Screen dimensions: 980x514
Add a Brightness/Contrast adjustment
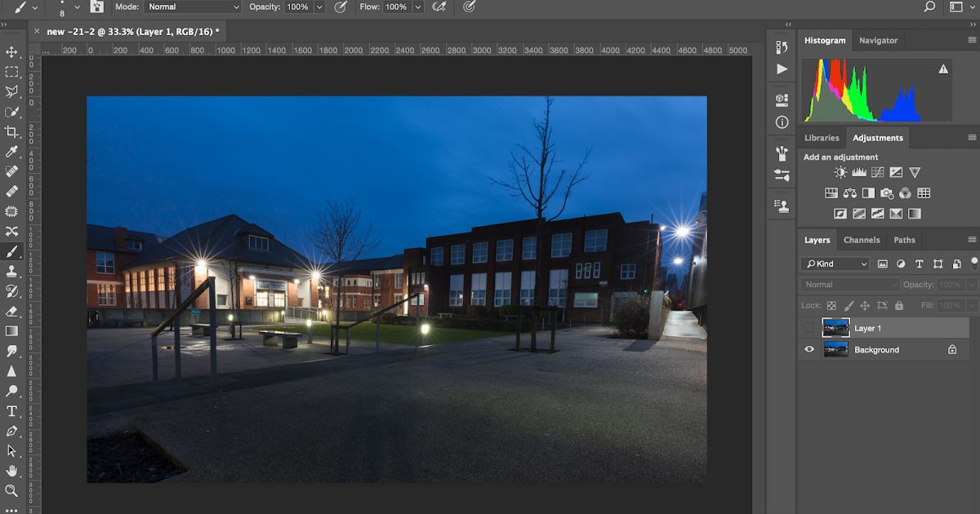pyautogui.click(x=840, y=172)
